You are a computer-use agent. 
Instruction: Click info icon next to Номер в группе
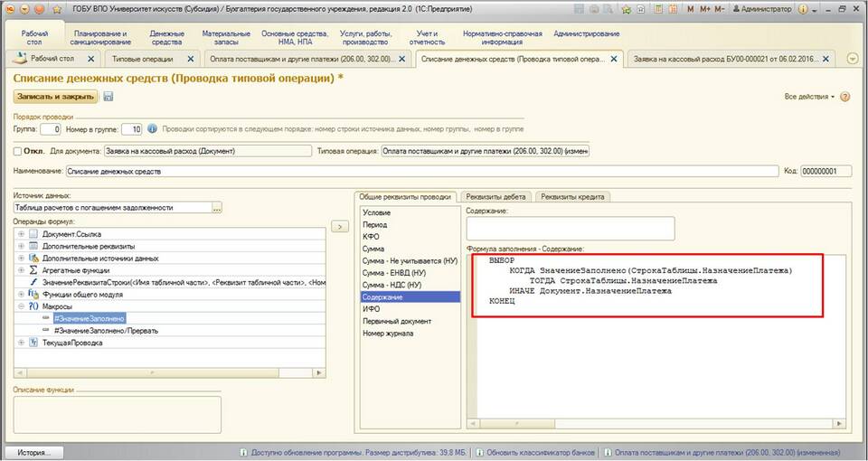pos(152,129)
